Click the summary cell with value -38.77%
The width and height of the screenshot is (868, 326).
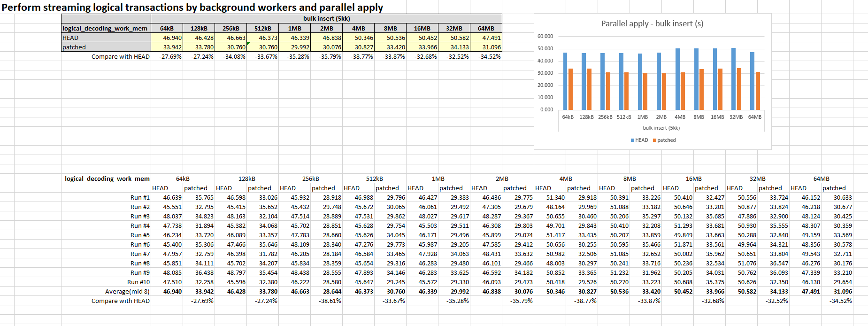(x=359, y=57)
